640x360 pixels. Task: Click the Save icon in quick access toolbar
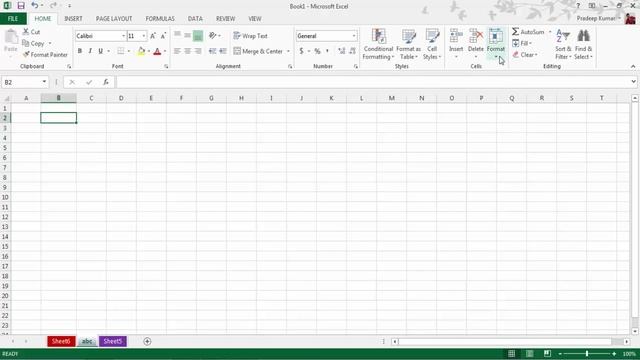[x=21, y=6]
